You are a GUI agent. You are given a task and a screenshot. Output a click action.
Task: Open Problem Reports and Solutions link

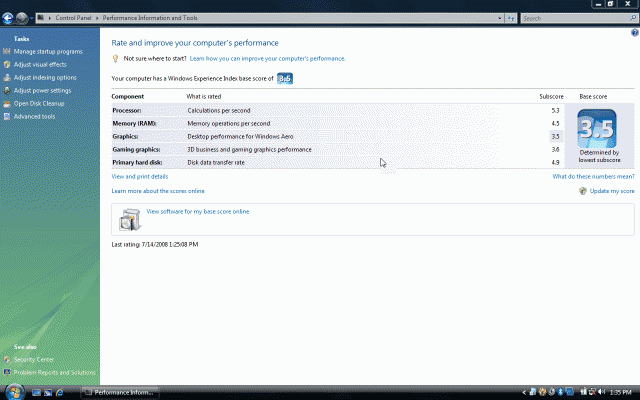coord(54,373)
